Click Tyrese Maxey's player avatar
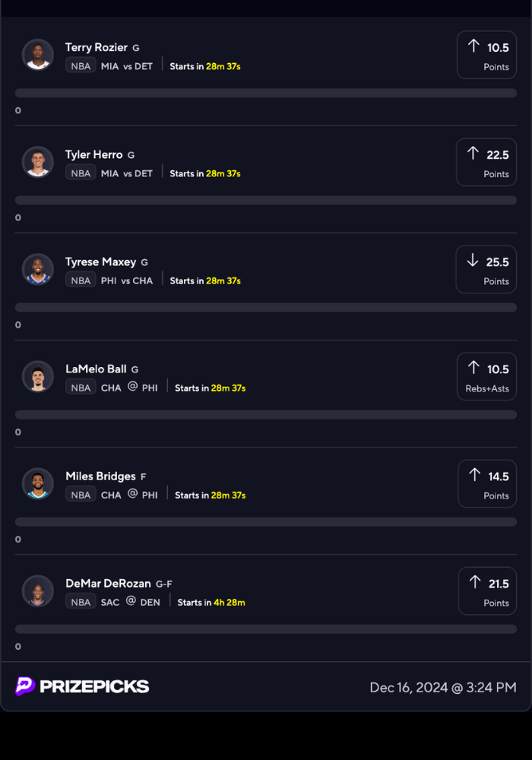This screenshot has width=532, height=760. coord(38,269)
